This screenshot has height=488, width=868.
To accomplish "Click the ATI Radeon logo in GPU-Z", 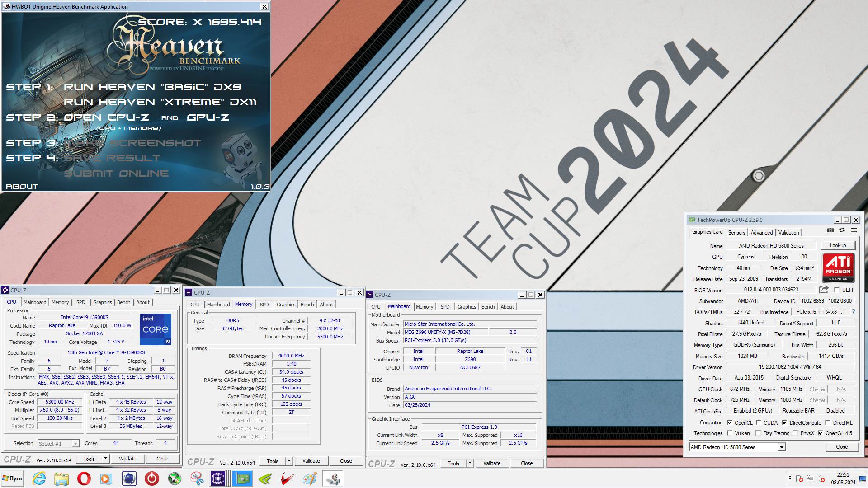I will [x=838, y=267].
